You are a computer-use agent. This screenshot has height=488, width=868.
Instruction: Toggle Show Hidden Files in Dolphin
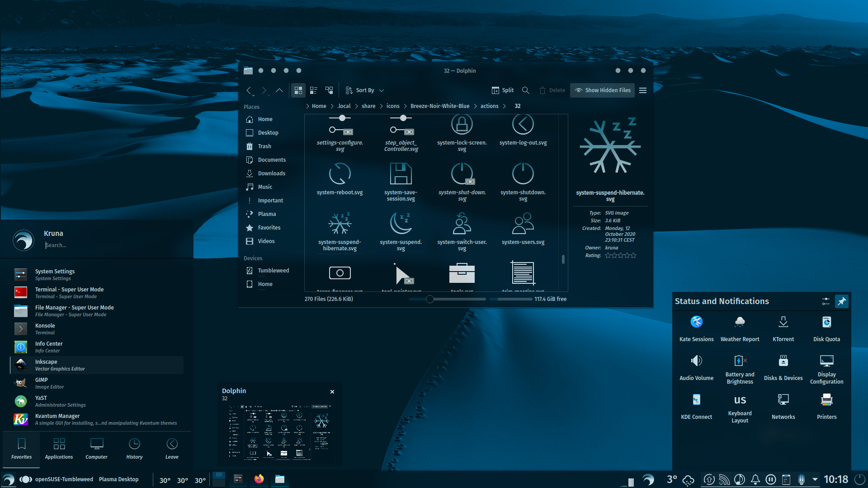[x=602, y=90]
